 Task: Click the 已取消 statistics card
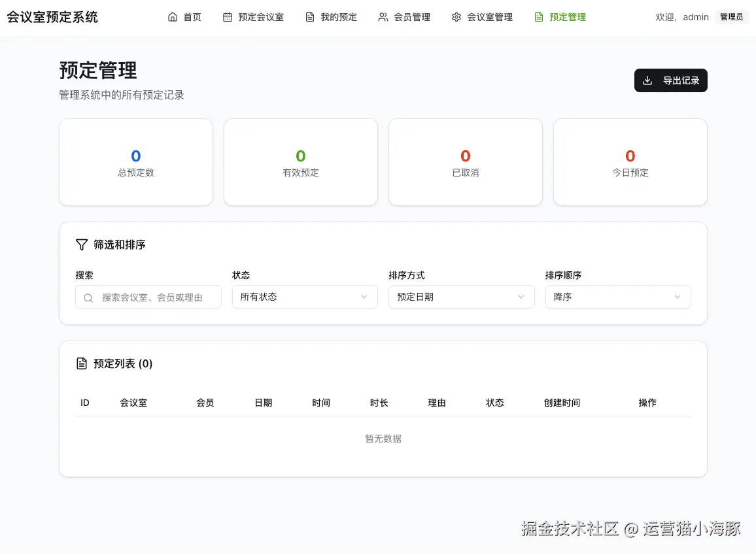[465, 162]
